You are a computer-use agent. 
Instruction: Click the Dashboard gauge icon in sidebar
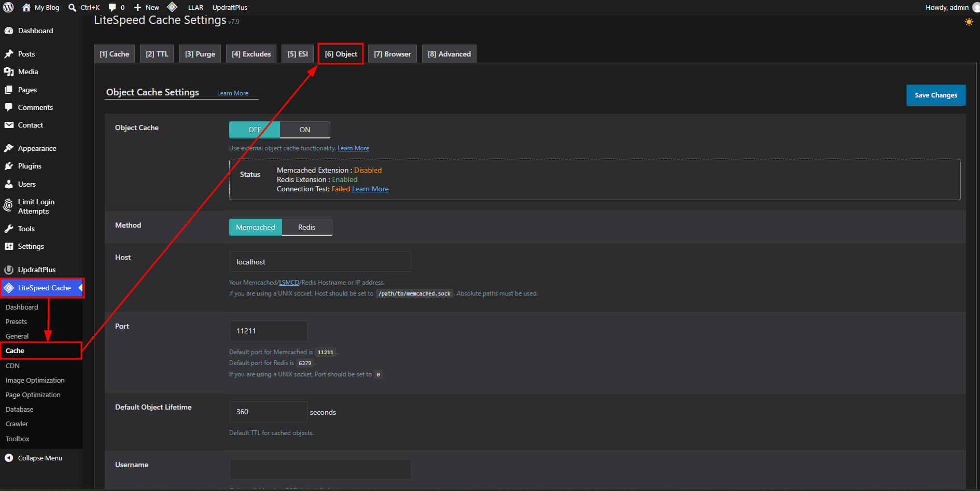[x=9, y=31]
